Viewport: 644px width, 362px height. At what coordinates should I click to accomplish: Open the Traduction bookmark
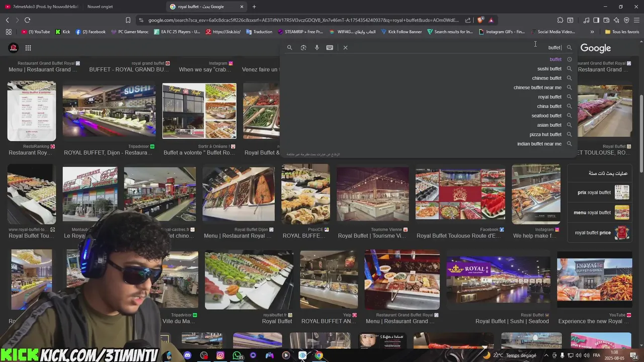[x=259, y=32]
